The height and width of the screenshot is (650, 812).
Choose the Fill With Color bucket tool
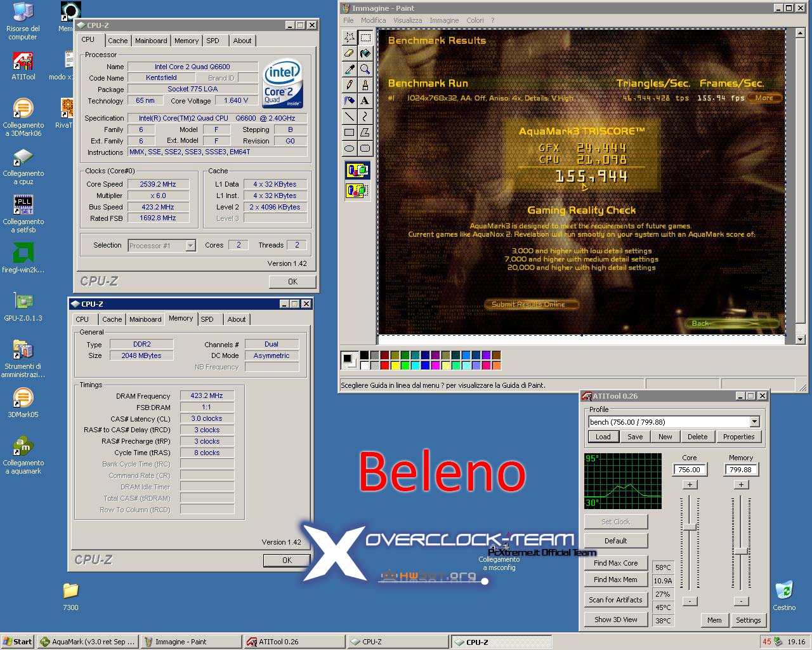[x=365, y=53]
